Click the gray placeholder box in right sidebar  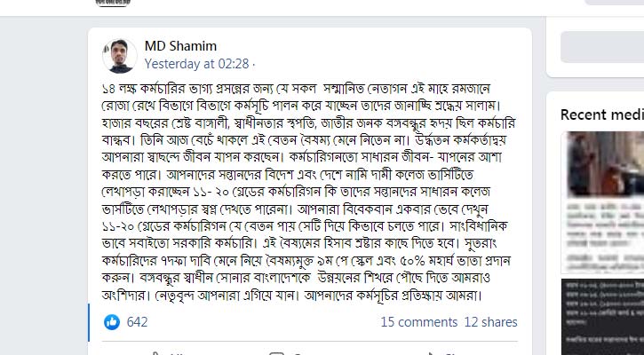click(x=601, y=45)
